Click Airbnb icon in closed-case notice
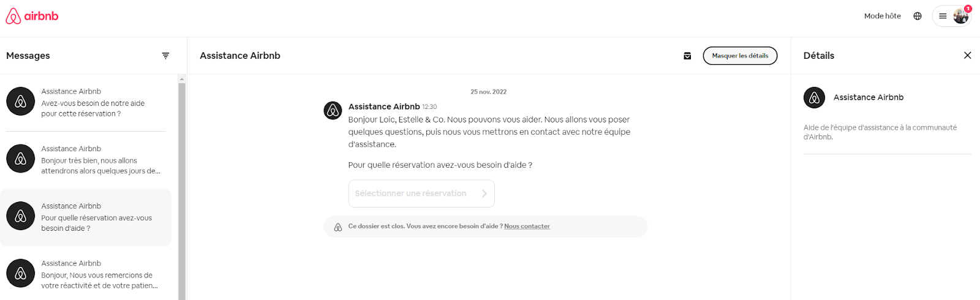The height and width of the screenshot is (300, 980). click(x=337, y=227)
